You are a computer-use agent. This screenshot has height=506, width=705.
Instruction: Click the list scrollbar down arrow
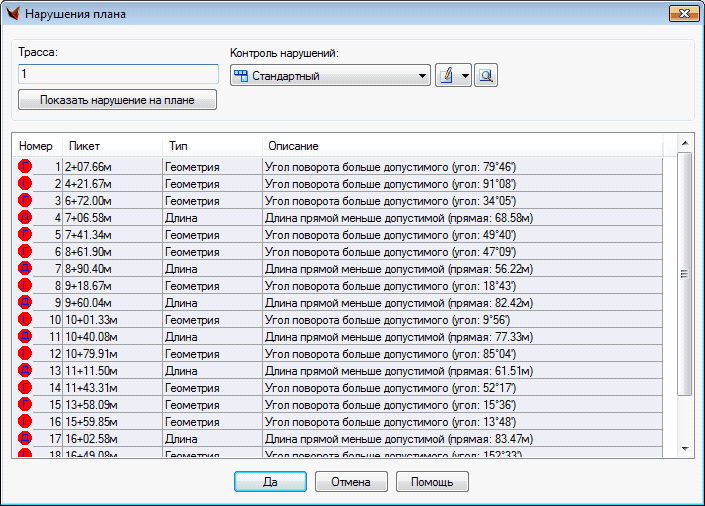[685, 449]
